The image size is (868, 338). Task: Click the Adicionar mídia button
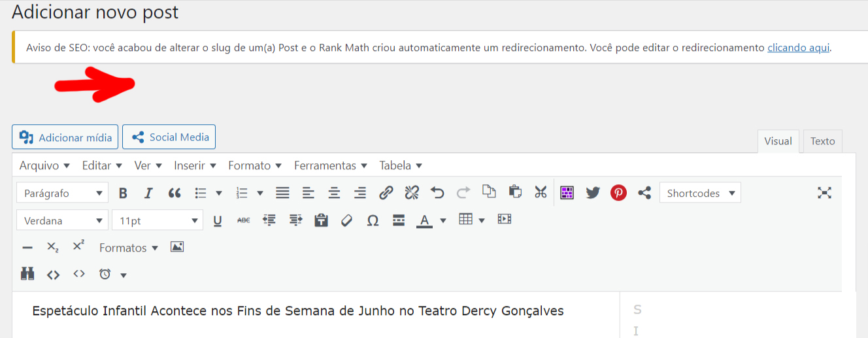(65, 137)
